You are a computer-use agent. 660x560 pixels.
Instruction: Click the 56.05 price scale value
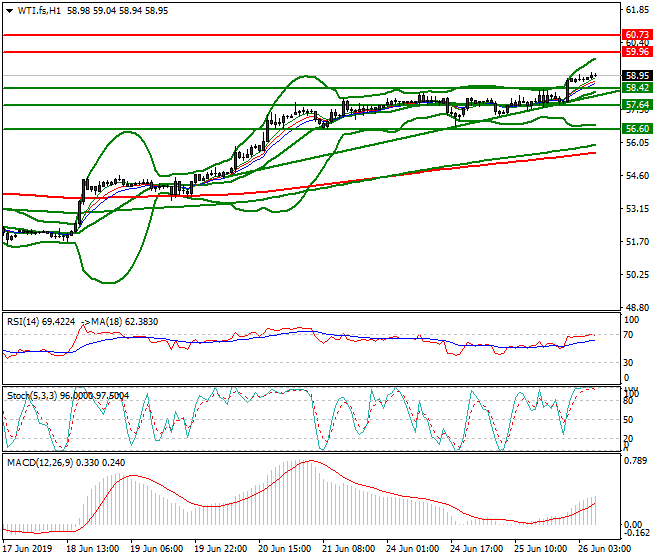pyautogui.click(x=637, y=143)
